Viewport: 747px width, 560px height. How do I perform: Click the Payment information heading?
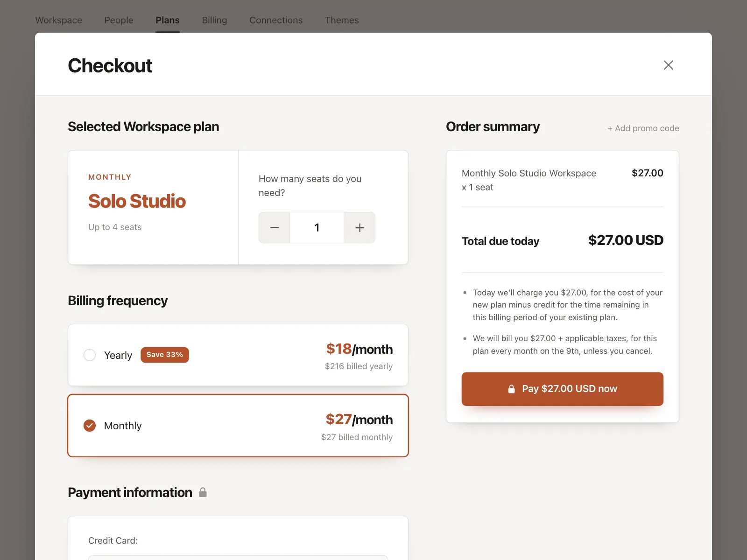point(130,492)
